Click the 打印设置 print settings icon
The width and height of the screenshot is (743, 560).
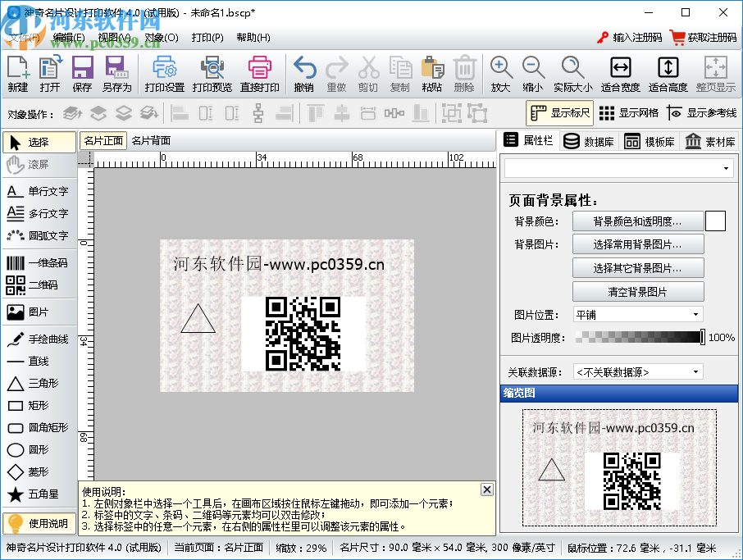point(164,73)
